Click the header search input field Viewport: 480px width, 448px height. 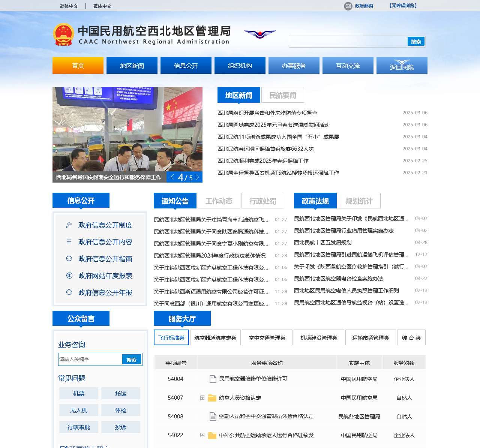pyautogui.click(x=348, y=42)
